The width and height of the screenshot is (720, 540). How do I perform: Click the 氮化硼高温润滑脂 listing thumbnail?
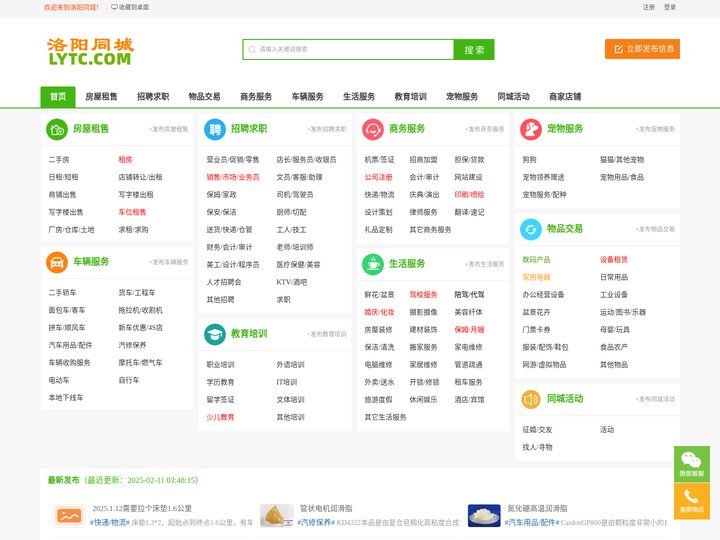click(x=484, y=516)
